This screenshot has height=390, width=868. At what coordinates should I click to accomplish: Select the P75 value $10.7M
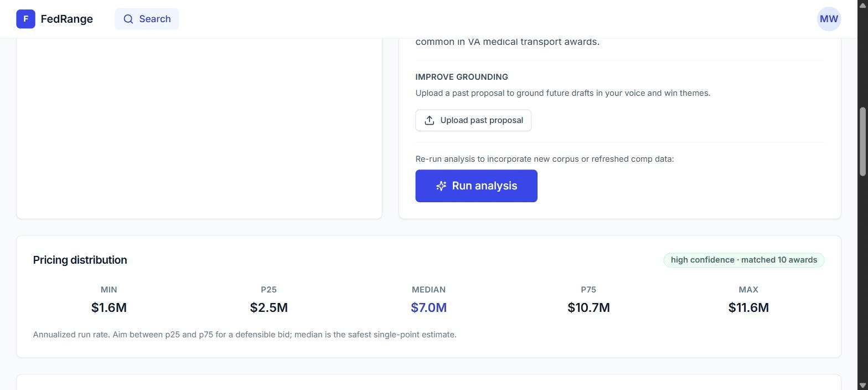(x=588, y=307)
